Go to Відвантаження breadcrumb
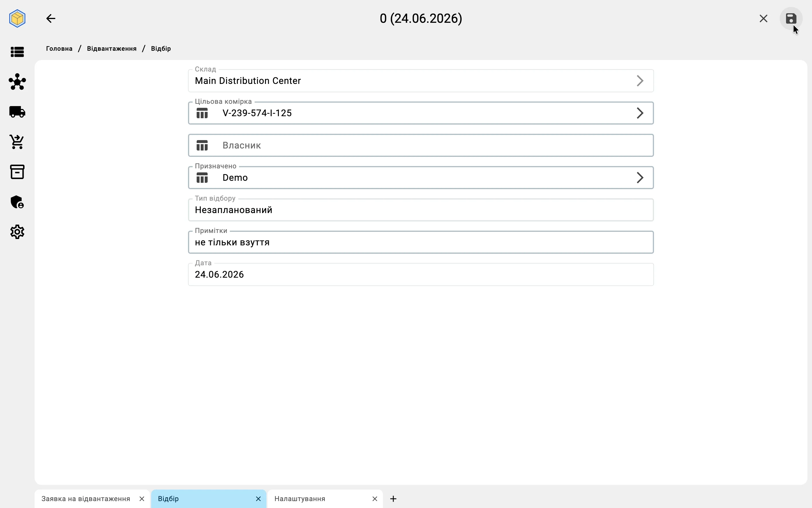Viewport: 812px width, 508px height. (112, 49)
